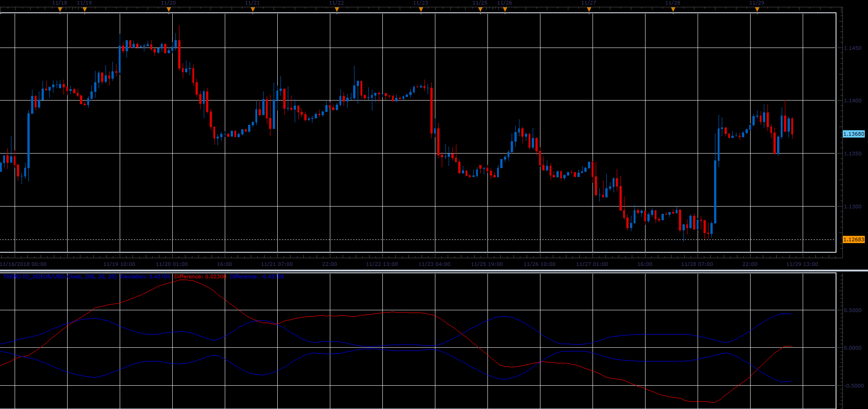Click the 11/23 orange day marker
This screenshot has height=409, width=868.
pos(421,10)
